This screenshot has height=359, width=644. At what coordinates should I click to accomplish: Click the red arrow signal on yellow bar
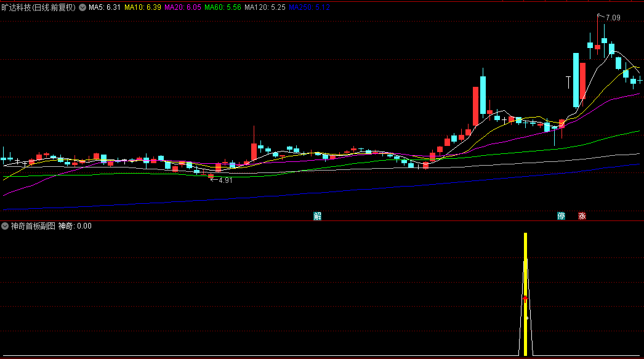(525, 299)
